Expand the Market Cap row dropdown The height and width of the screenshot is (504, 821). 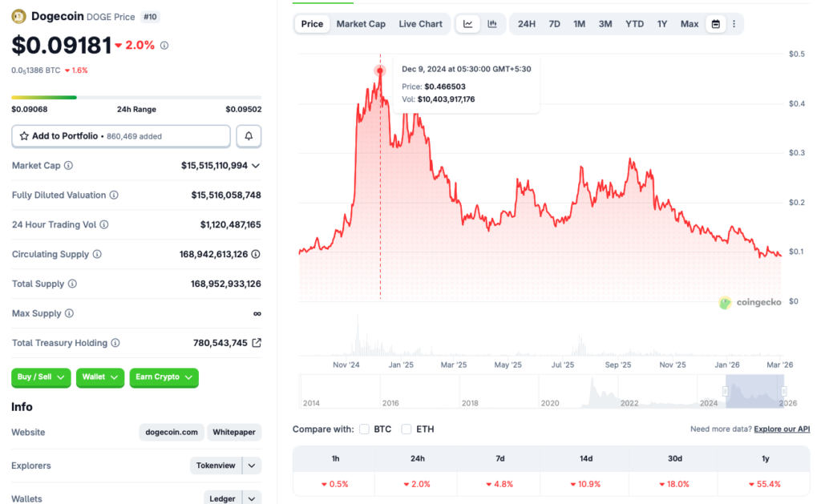click(257, 165)
